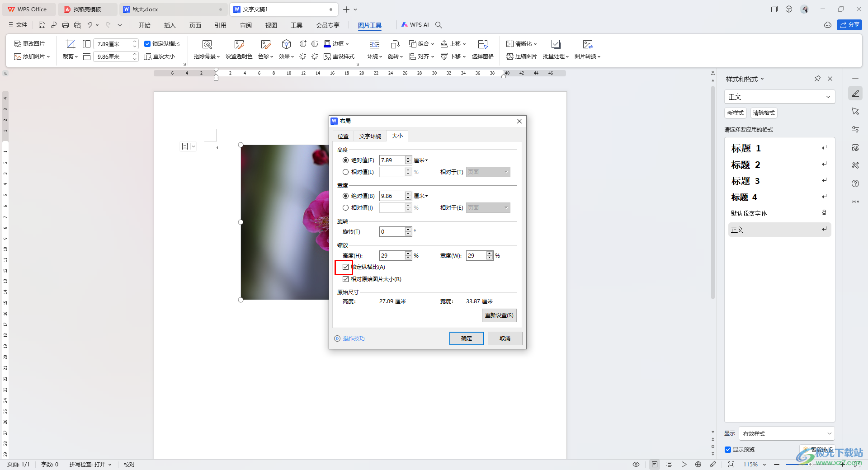The image size is (868, 470).
Task: Pin the styles and formatting panel
Action: click(817, 79)
